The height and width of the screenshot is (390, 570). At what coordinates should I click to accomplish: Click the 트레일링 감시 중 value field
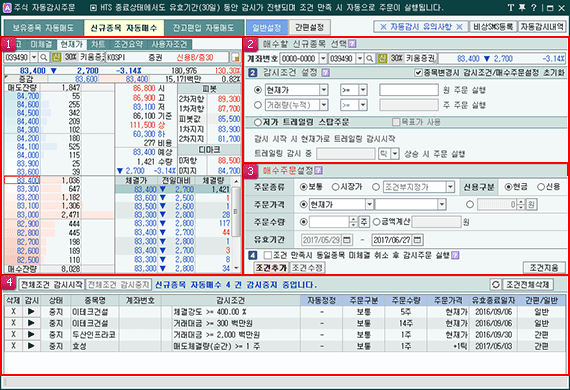[x=346, y=154]
